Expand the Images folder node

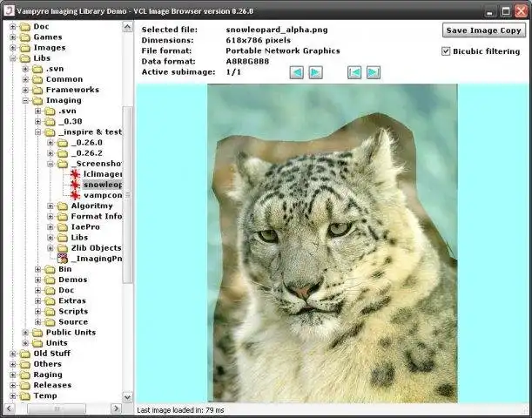coord(12,48)
